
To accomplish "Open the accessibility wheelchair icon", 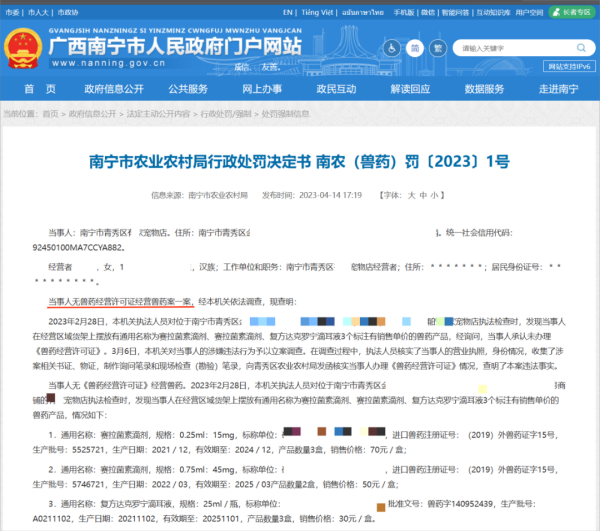I will pos(392,49).
